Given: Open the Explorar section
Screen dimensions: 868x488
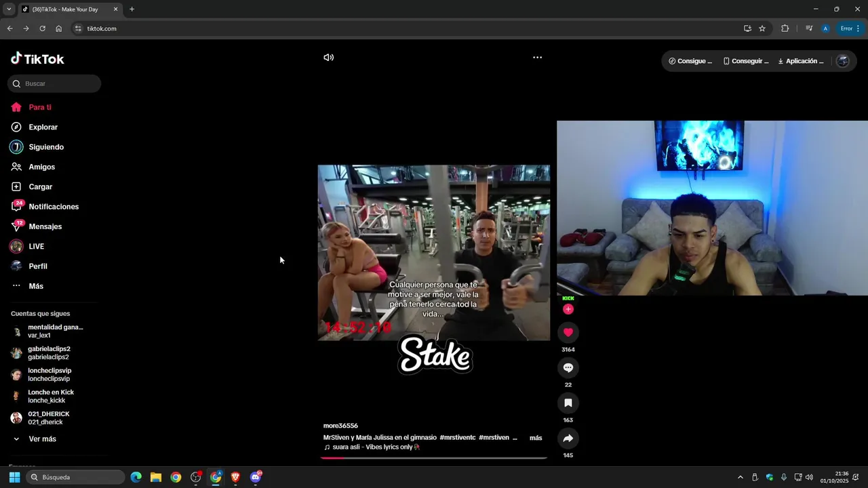Looking at the screenshot, I should pyautogui.click(x=43, y=127).
